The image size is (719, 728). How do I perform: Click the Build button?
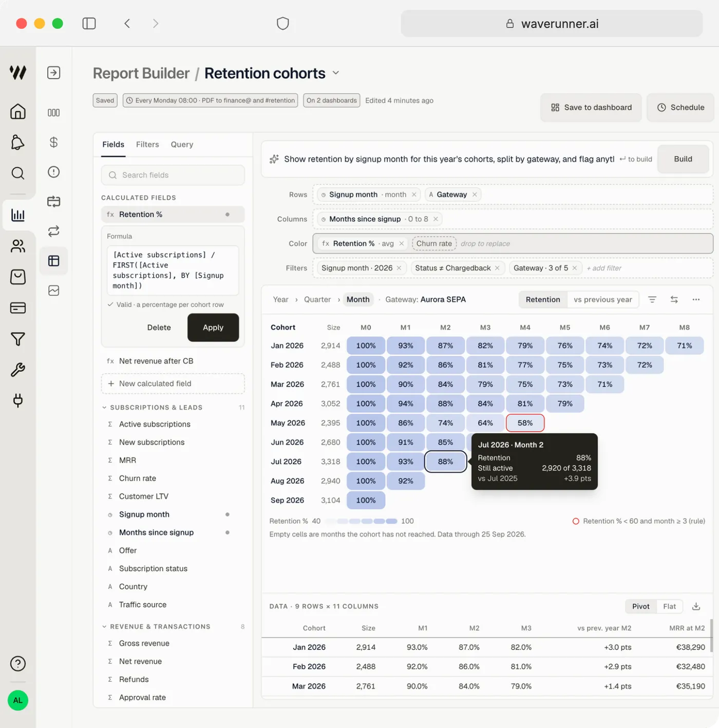coord(683,159)
